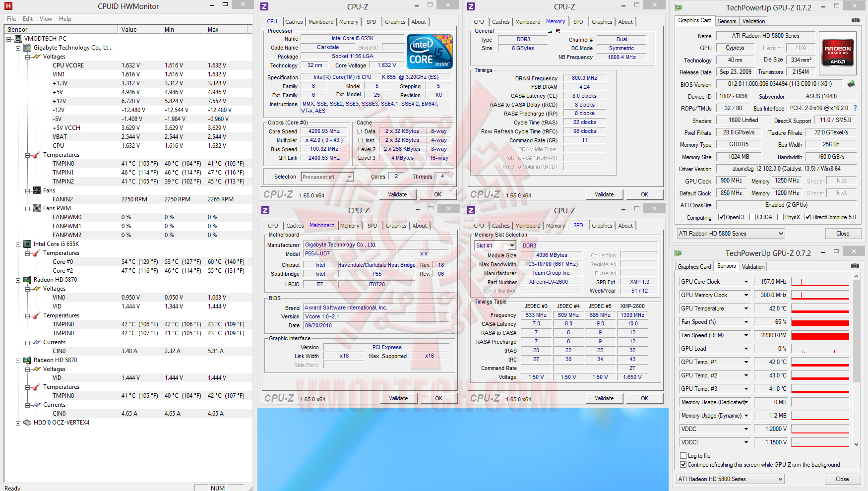Viewport: 868px width, 491px height.
Task: Click the chip icon beside Intel Core i5 655K
Action: point(28,244)
